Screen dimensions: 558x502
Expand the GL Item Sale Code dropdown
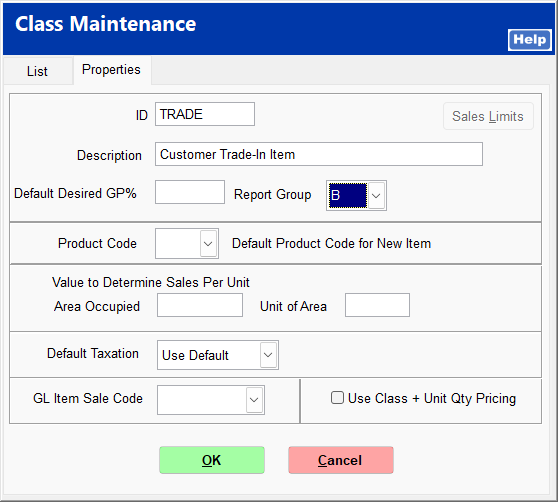click(x=254, y=400)
